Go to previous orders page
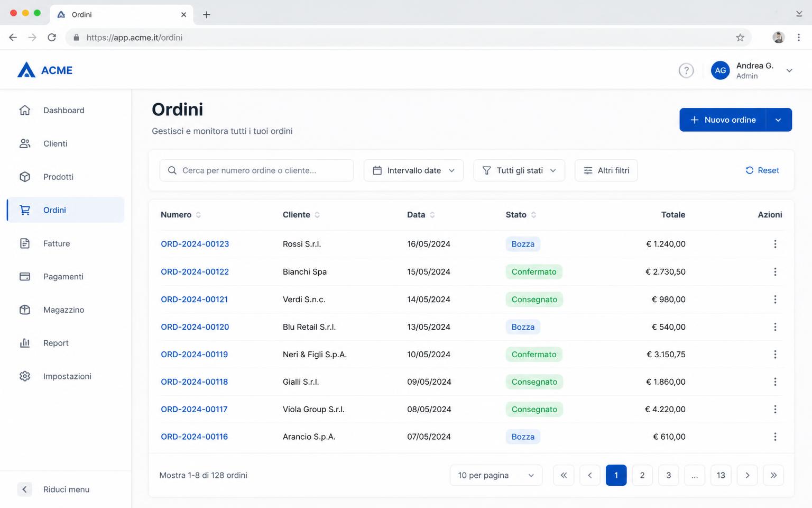The image size is (812, 508). 590,475
